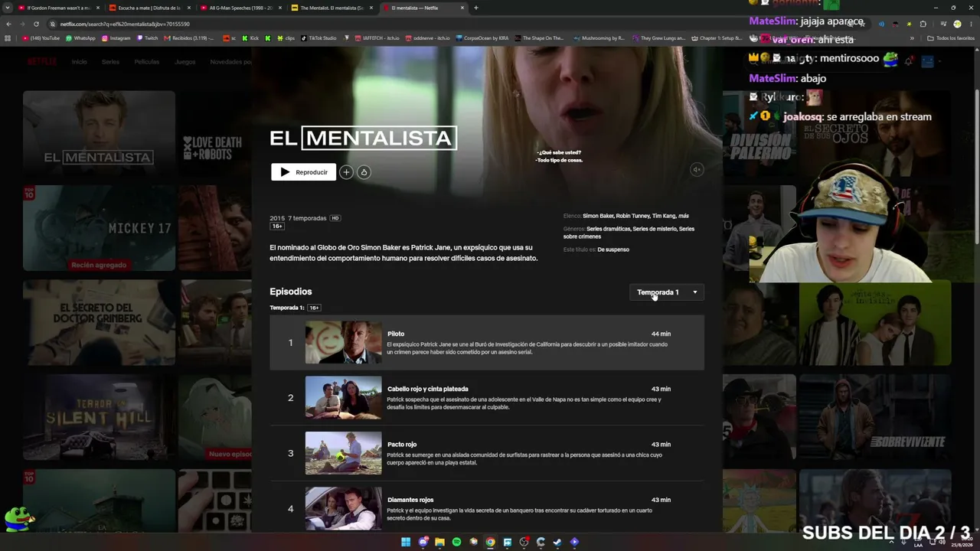Open Steam from the taskbar
980x551 pixels.
pyautogui.click(x=557, y=542)
